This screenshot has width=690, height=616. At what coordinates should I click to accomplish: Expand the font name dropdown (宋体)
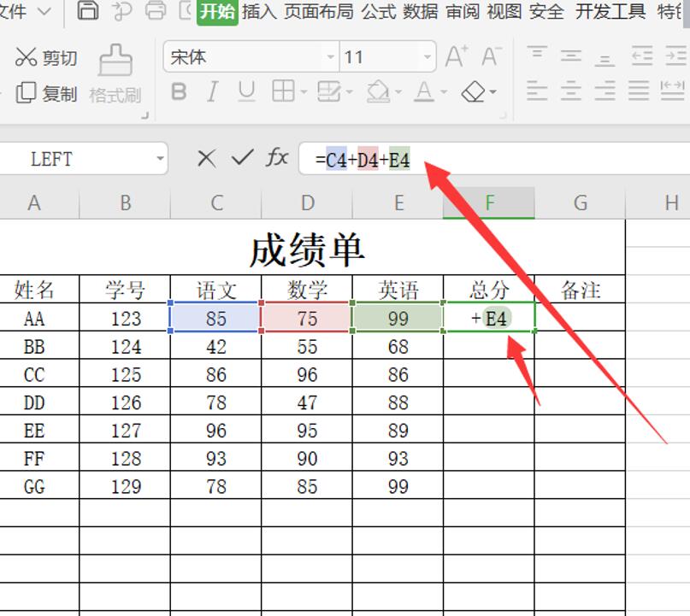[330, 58]
